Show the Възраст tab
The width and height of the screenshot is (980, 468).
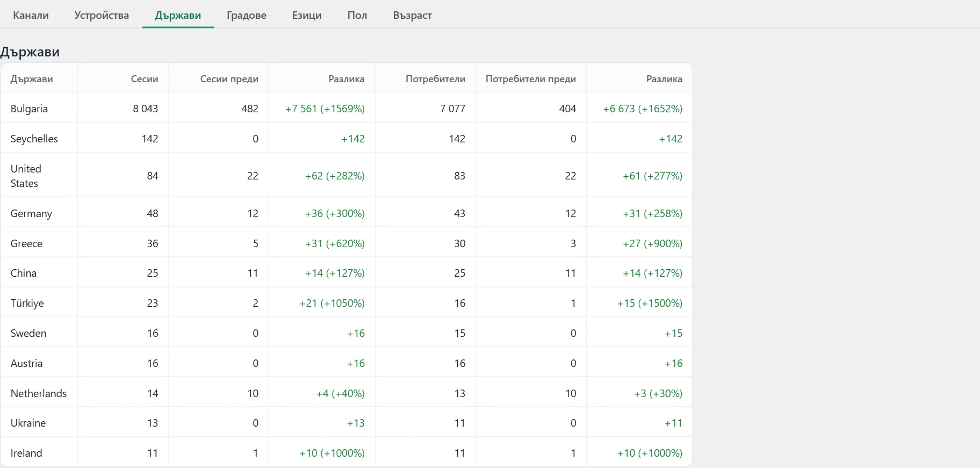(x=412, y=15)
